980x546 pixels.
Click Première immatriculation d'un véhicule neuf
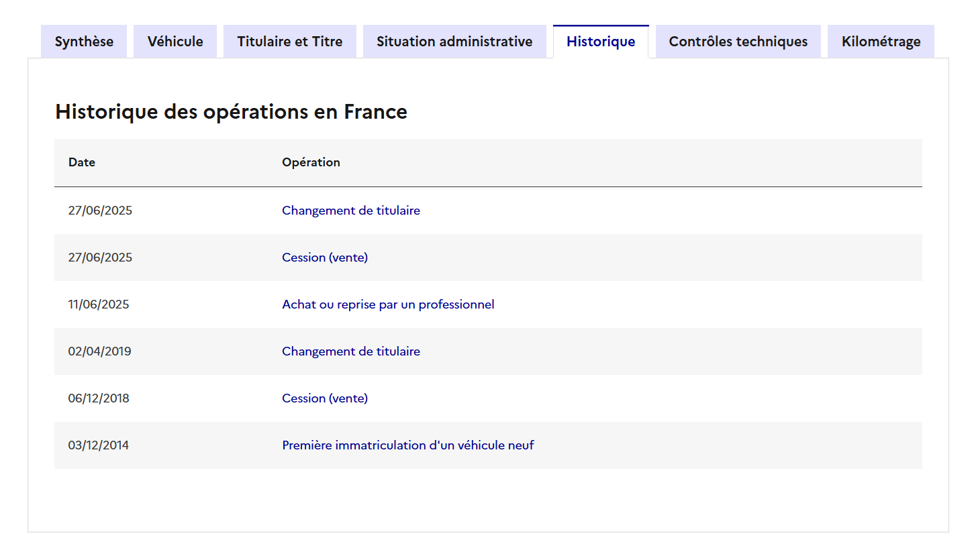[408, 445]
